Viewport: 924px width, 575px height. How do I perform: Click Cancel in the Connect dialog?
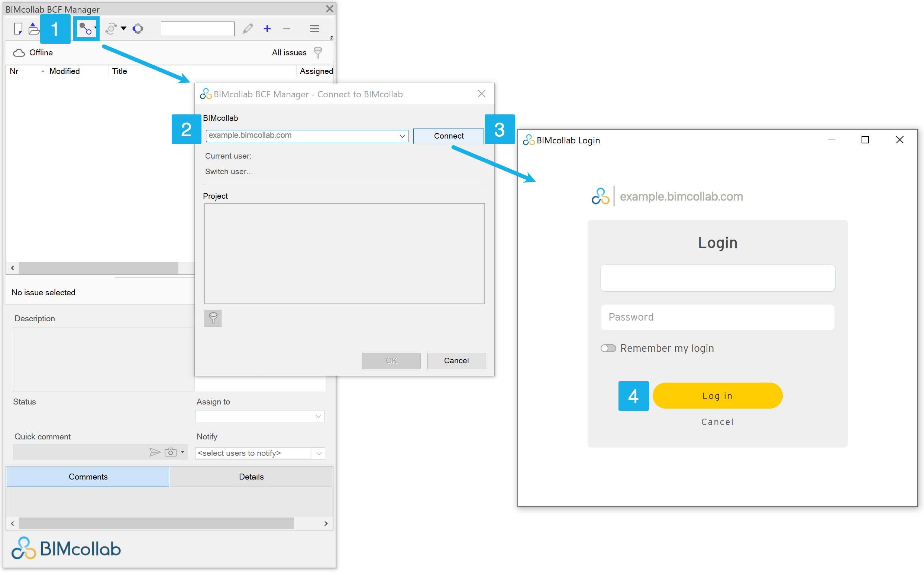click(456, 361)
